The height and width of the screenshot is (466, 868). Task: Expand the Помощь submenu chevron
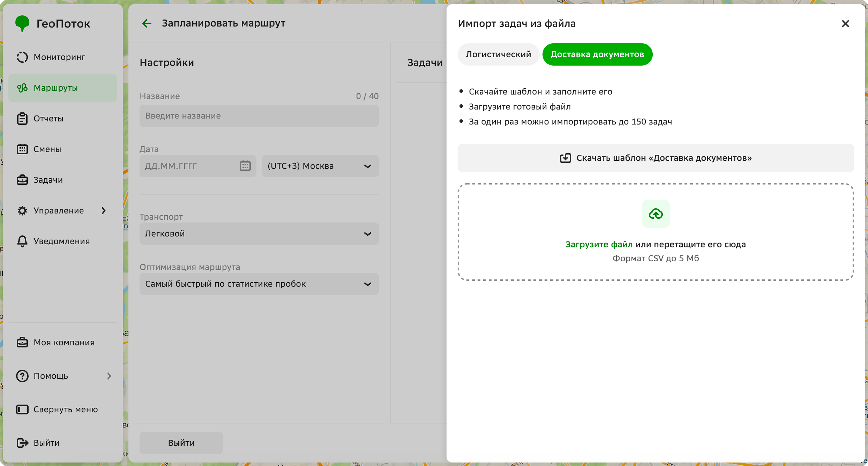(x=109, y=376)
